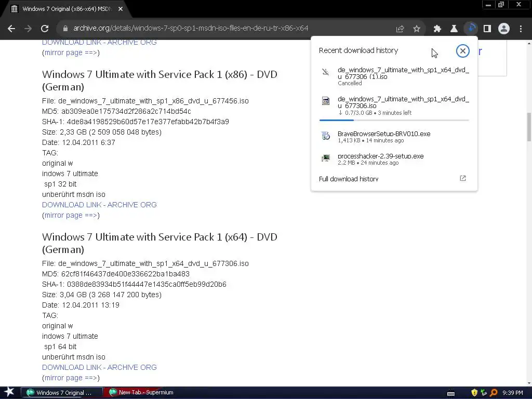Viewport: 532px width, 399px height.
Task: Open the user profile avatar
Action: coord(504,29)
